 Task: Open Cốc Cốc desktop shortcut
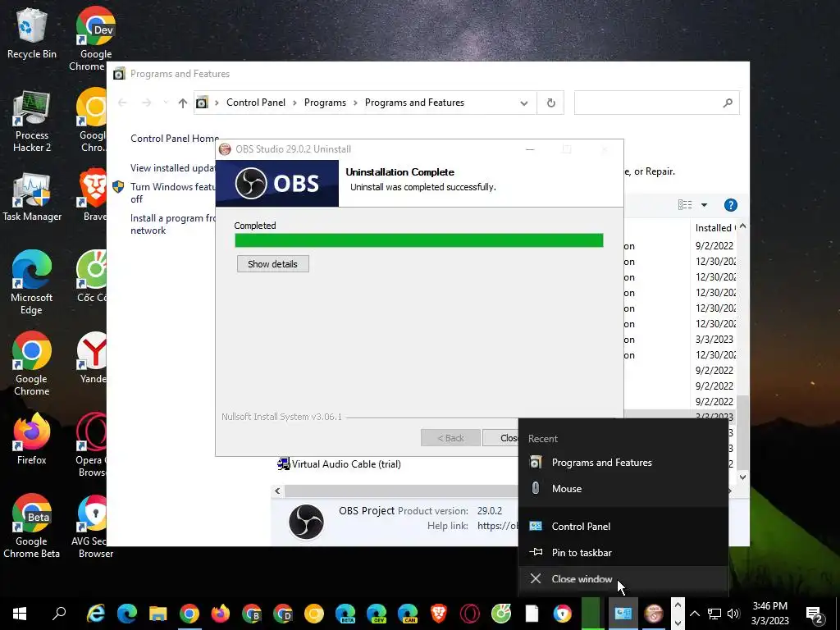pyautogui.click(x=92, y=276)
